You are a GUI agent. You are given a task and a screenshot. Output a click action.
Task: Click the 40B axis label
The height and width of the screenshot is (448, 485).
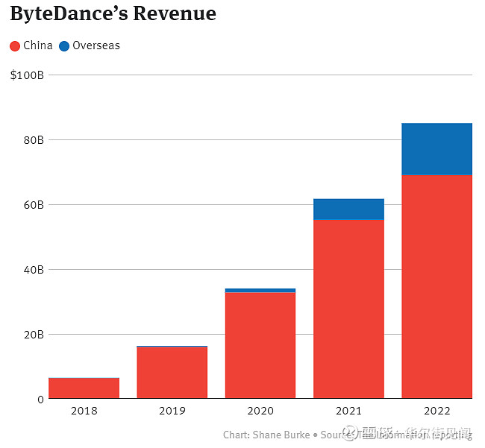tap(34, 270)
